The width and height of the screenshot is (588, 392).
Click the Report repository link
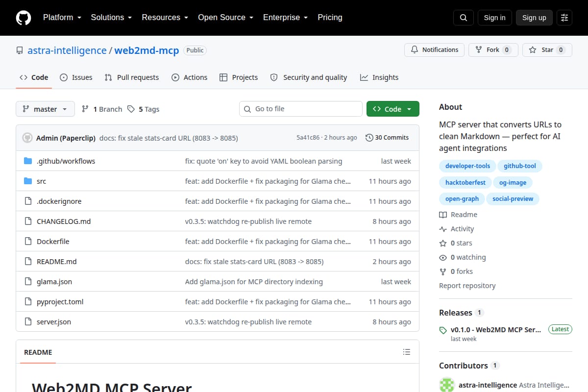click(467, 286)
